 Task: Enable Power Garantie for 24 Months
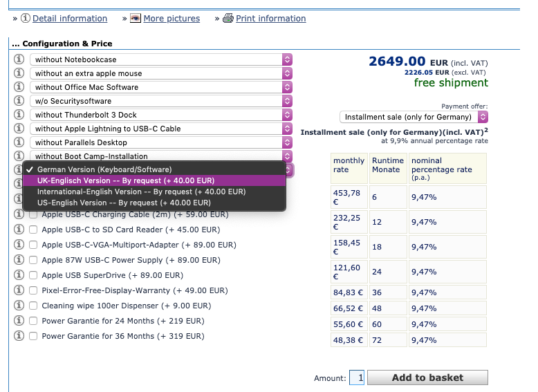click(33, 321)
